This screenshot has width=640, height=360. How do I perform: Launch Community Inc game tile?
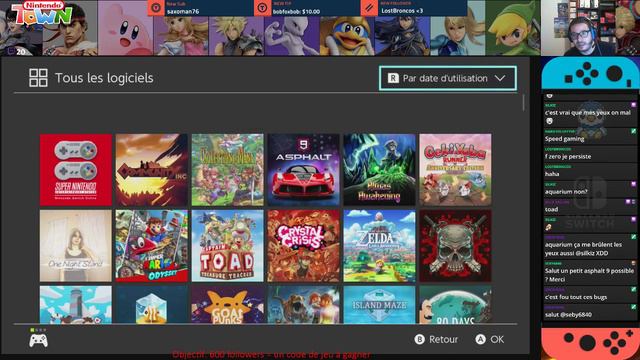[151, 170]
